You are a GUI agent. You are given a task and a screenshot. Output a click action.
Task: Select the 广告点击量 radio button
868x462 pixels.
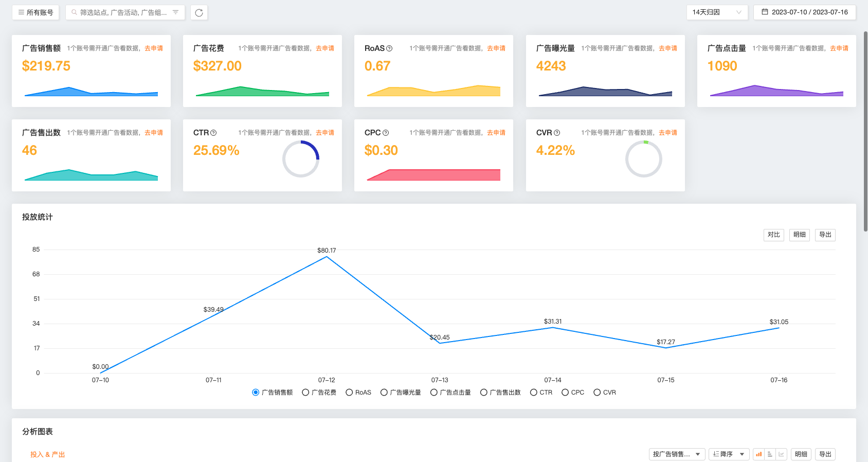click(x=434, y=393)
